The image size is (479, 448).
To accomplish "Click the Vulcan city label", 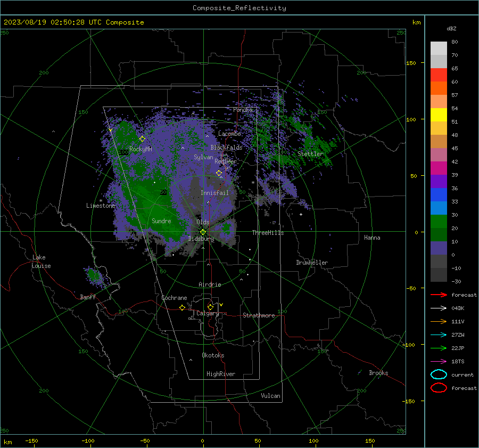I will [x=271, y=396].
